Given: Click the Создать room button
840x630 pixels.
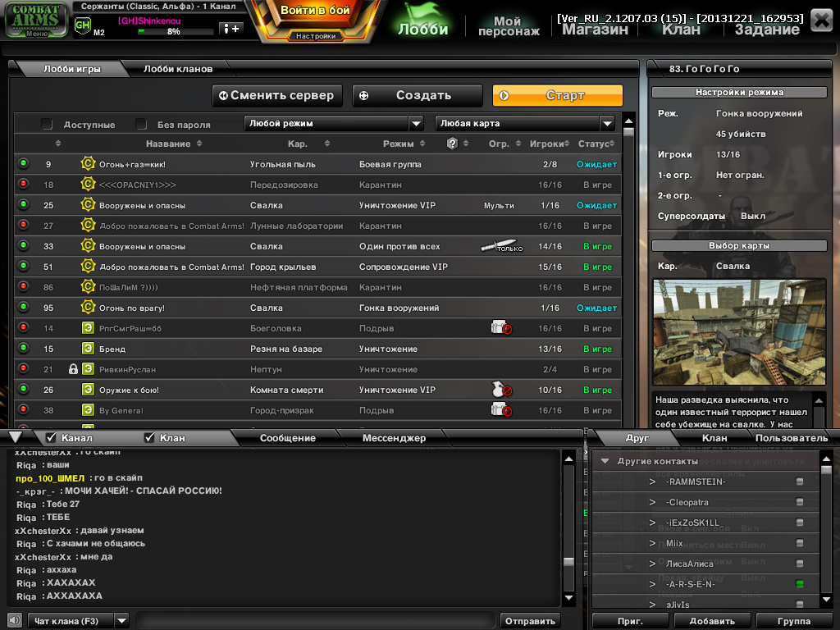Looking at the screenshot, I should click(x=418, y=95).
